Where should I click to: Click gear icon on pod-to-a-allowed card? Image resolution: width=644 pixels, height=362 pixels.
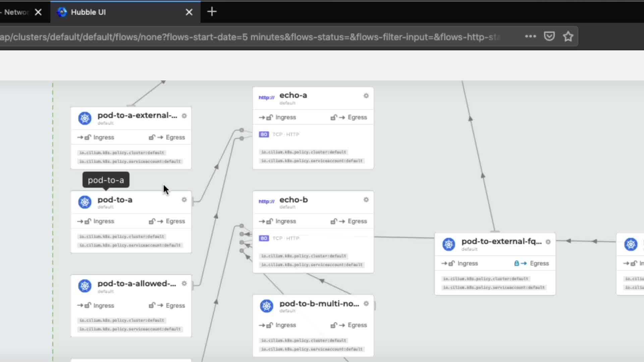(x=184, y=284)
